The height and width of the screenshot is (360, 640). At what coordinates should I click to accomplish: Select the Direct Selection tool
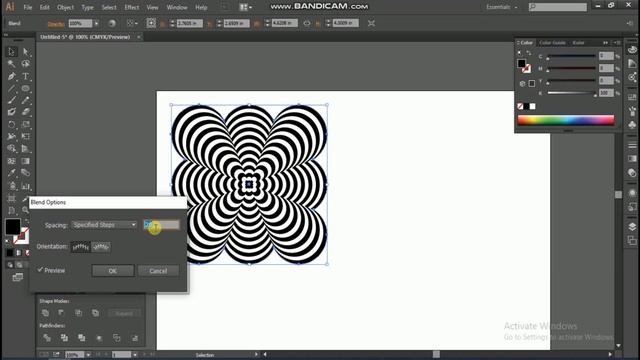(25, 51)
